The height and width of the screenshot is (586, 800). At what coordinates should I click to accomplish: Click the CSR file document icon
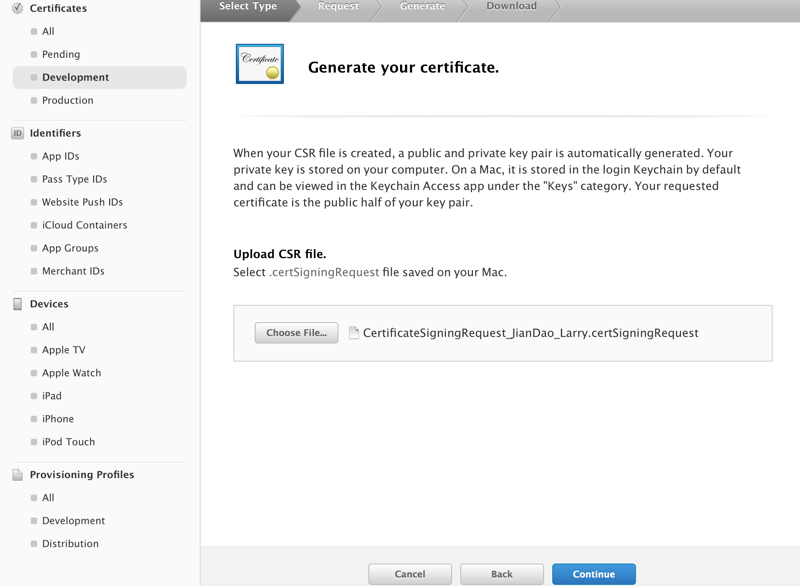click(354, 333)
